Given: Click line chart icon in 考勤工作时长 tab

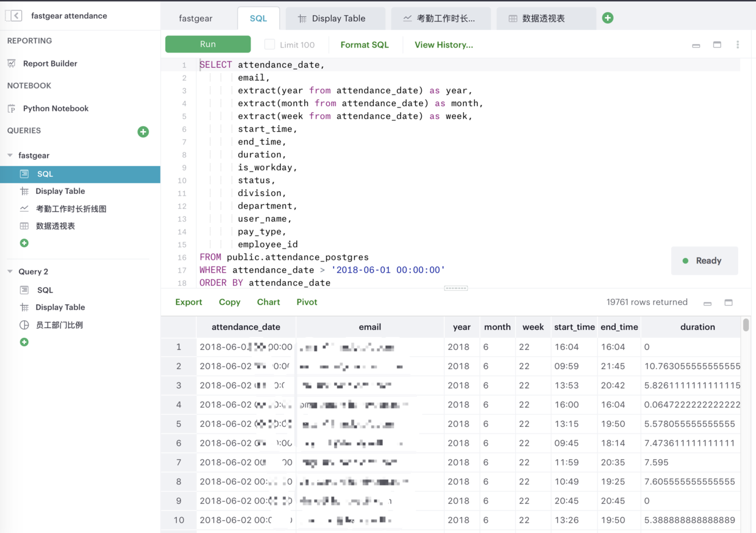Looking at the screenshot, I should tap(407, 19).
